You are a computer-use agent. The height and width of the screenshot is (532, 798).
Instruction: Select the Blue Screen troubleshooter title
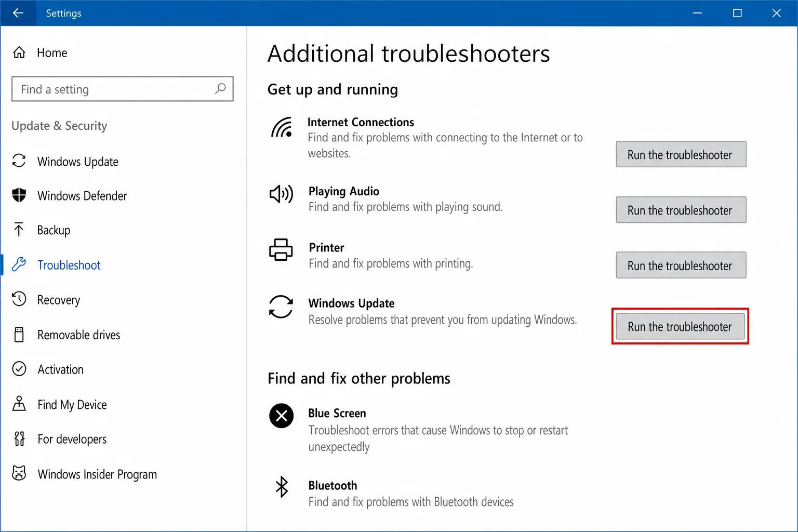(x=337, y=413)
